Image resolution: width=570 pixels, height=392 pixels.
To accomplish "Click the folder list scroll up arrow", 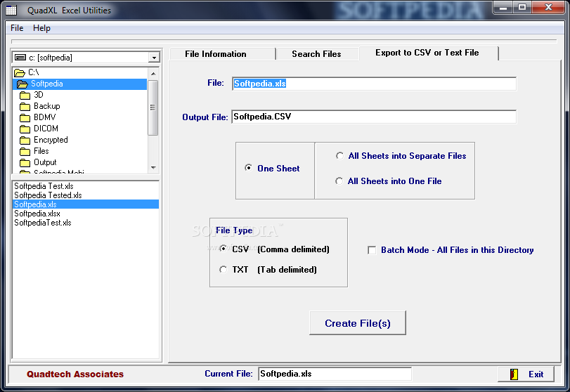I will 153,73.
